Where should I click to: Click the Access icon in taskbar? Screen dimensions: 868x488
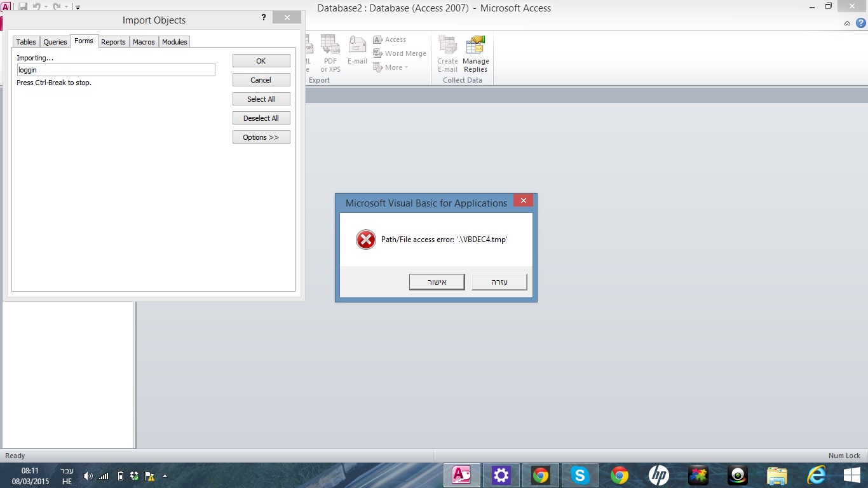[x=461, y=475]
